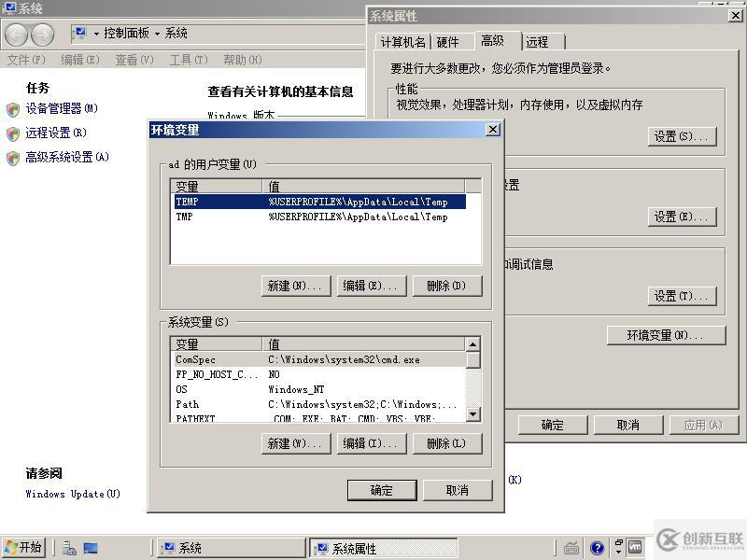Select the FP_NO_HOST_C... system variable row
This screenshot has width=747, height=560.
click(317, 375)
